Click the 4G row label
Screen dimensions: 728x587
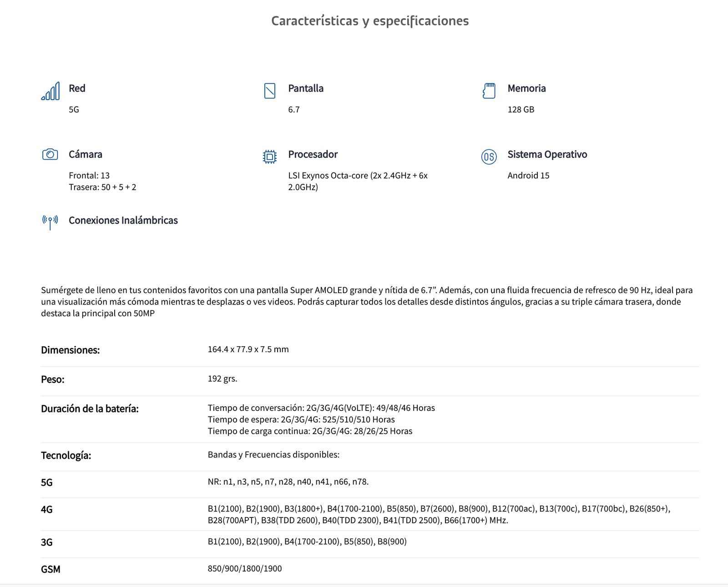click(47, 509)
